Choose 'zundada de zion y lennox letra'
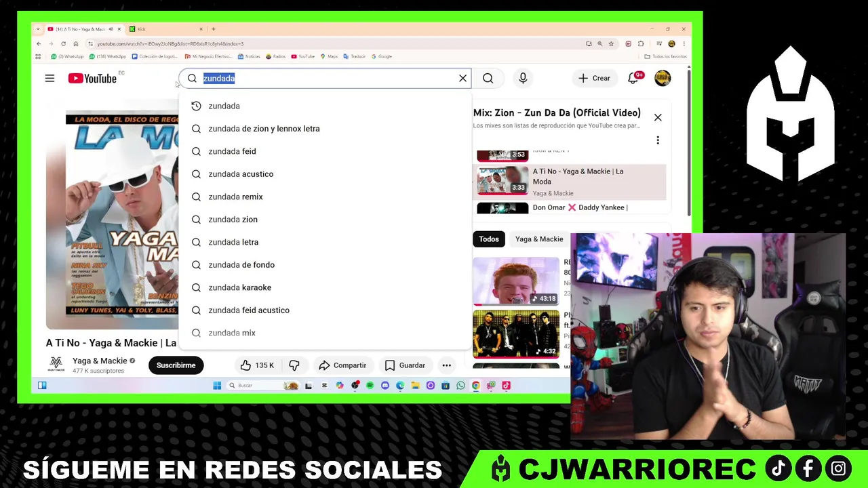Viewport: 868px width, 488px height. (x=325, y=129)
